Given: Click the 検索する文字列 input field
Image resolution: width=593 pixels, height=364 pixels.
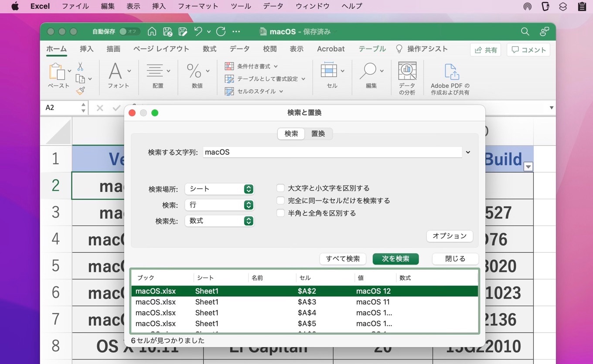Looking at the screenshot, I should click(332, 152).
